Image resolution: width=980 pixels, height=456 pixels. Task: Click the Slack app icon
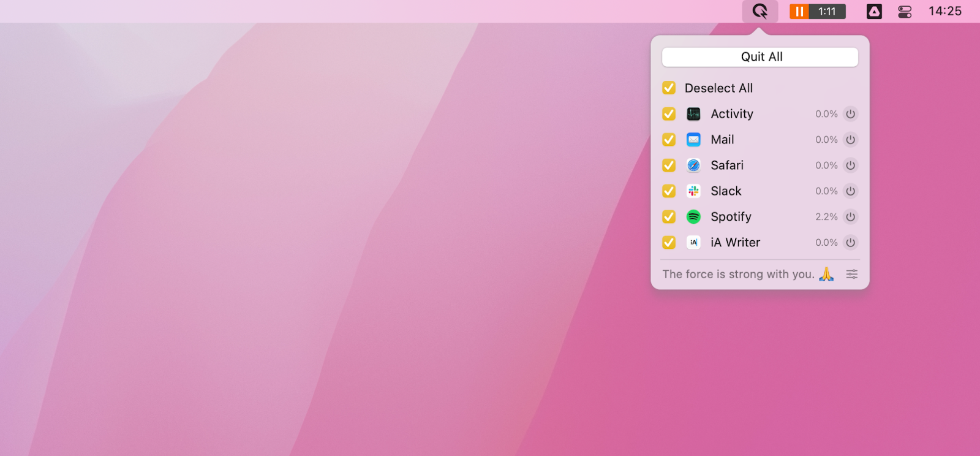[x=693, y=191]
